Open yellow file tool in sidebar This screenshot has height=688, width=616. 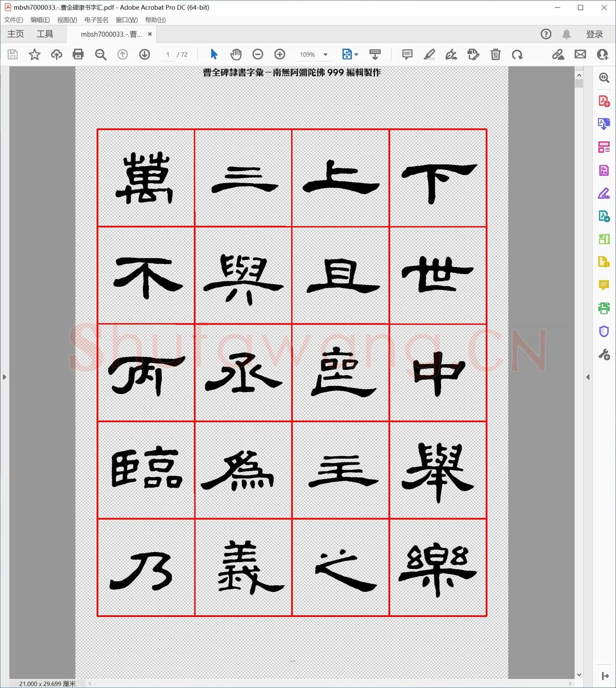(604, 262)
